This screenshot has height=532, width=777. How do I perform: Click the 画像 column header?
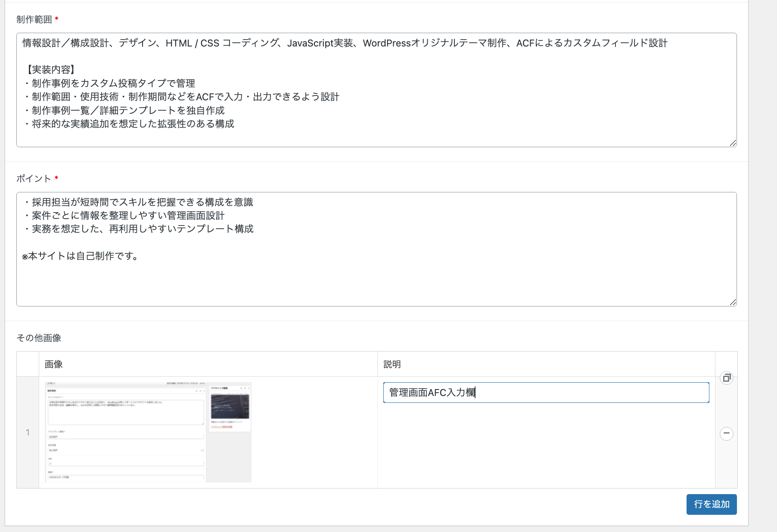pyautogui.click(x=54, y=364)
